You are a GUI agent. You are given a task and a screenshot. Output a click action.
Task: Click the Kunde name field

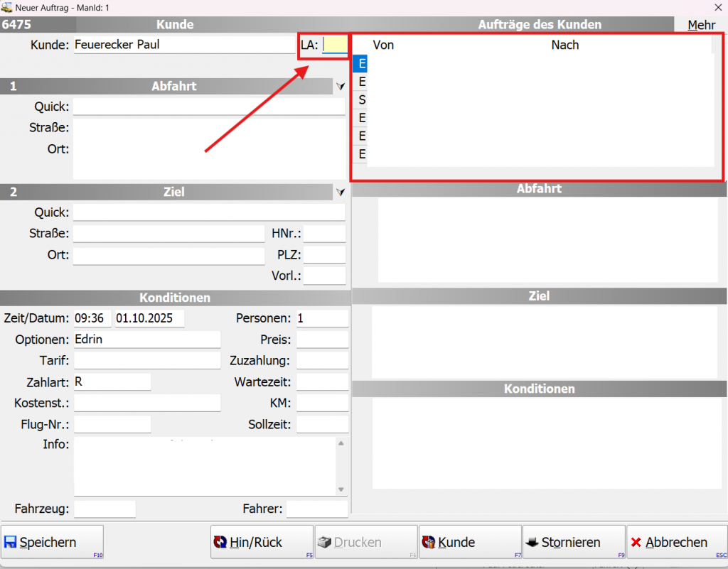coord(183,45)
